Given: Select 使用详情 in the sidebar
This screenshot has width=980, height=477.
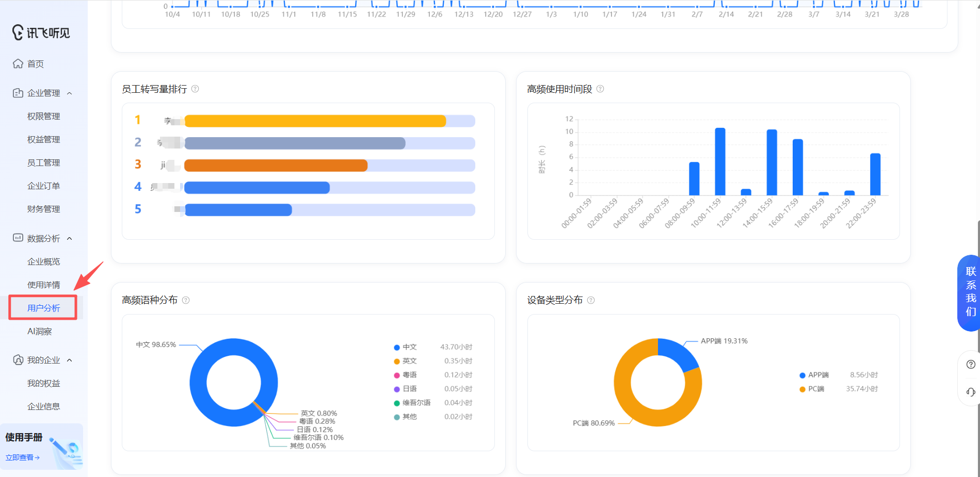Looking at the screenshot, I should click(x=43, y=284).
